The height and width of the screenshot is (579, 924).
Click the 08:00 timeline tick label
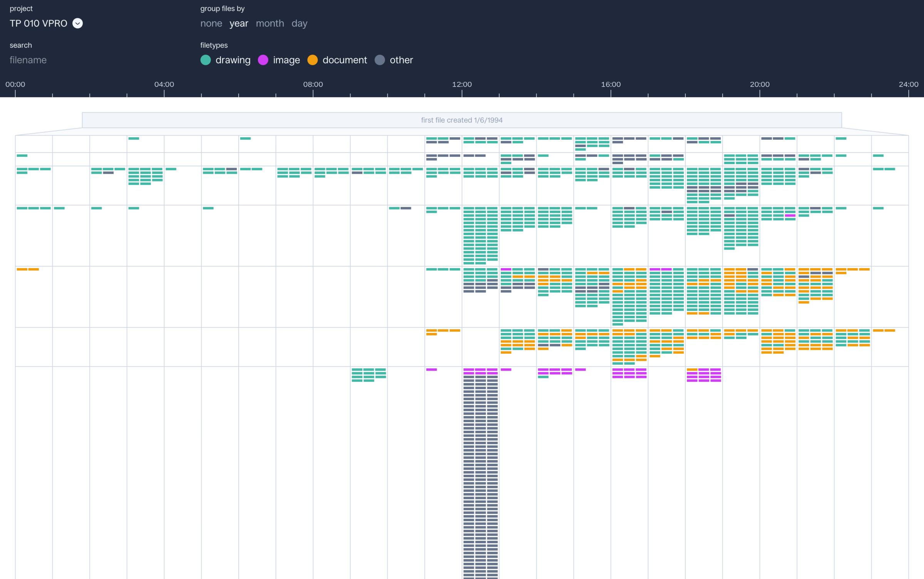pyautogui.click(x=313, y=84)
